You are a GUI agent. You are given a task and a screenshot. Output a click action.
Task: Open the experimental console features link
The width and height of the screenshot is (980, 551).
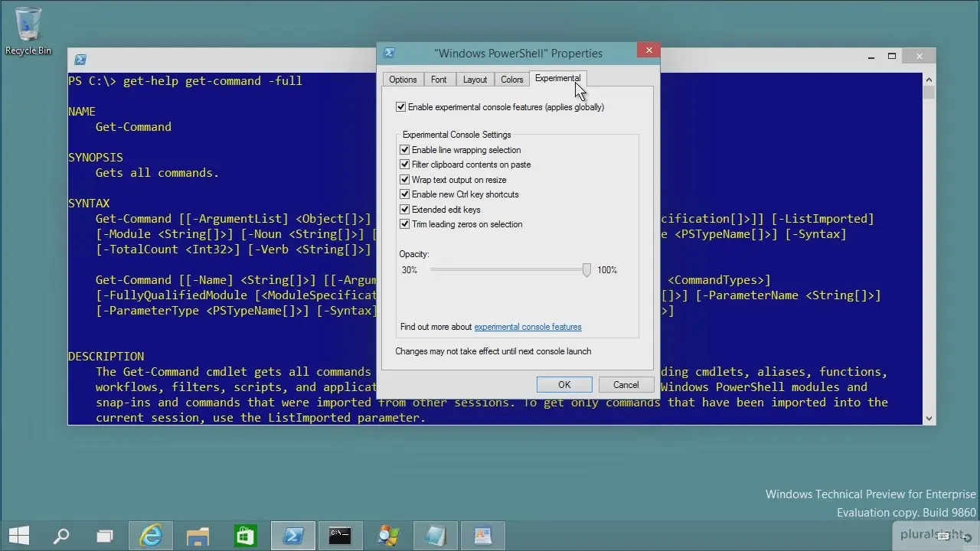tap(528, 327)
